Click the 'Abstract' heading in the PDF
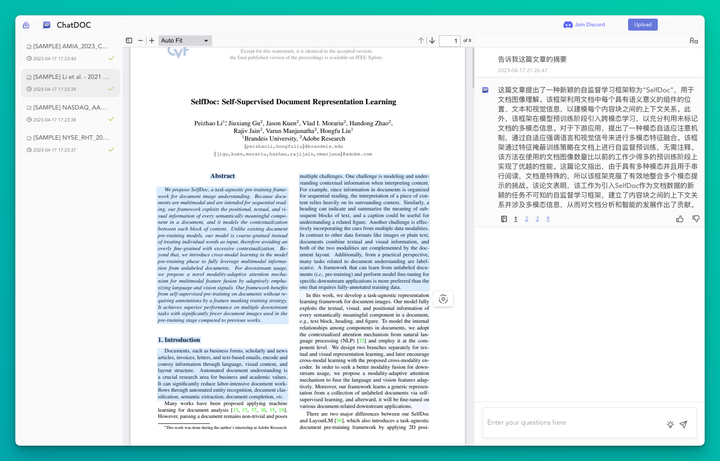Image resolution: width=720 pixels, height=461 pixels. pyautogui.click(x=222, y=176)
